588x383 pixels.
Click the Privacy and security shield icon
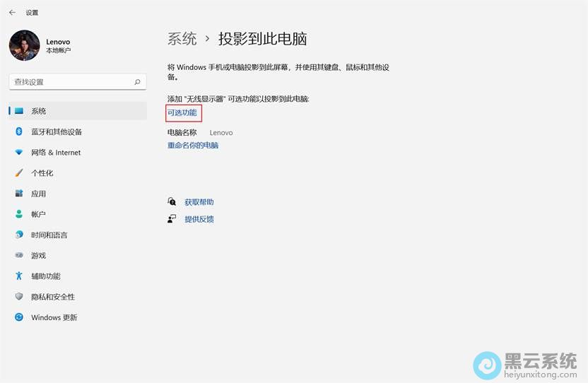point(19,297)
